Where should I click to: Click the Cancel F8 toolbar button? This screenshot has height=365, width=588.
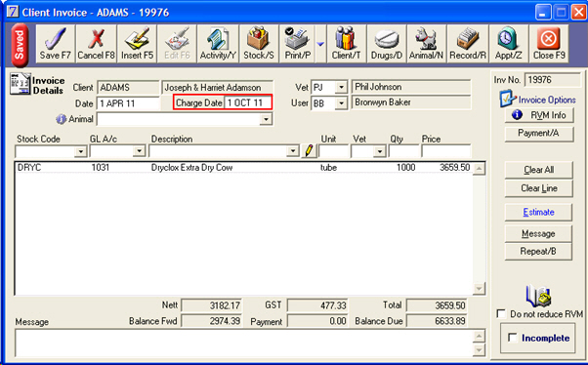tap(96, 44)
